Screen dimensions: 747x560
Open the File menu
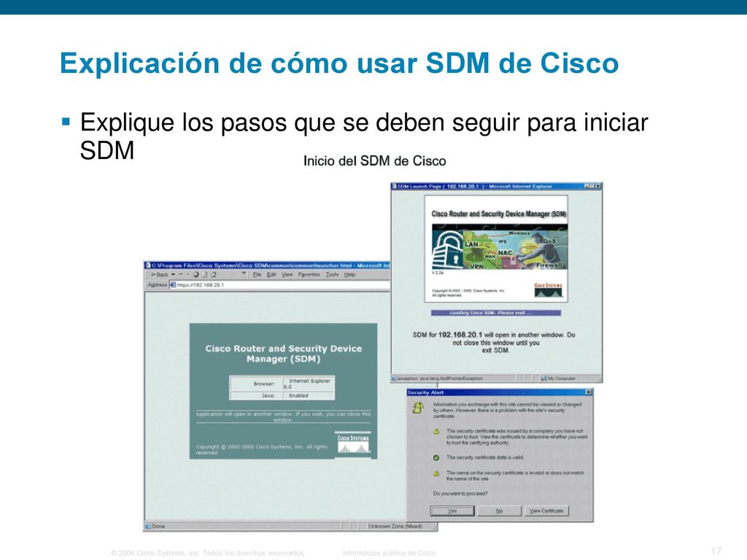[x=258, y=275]
